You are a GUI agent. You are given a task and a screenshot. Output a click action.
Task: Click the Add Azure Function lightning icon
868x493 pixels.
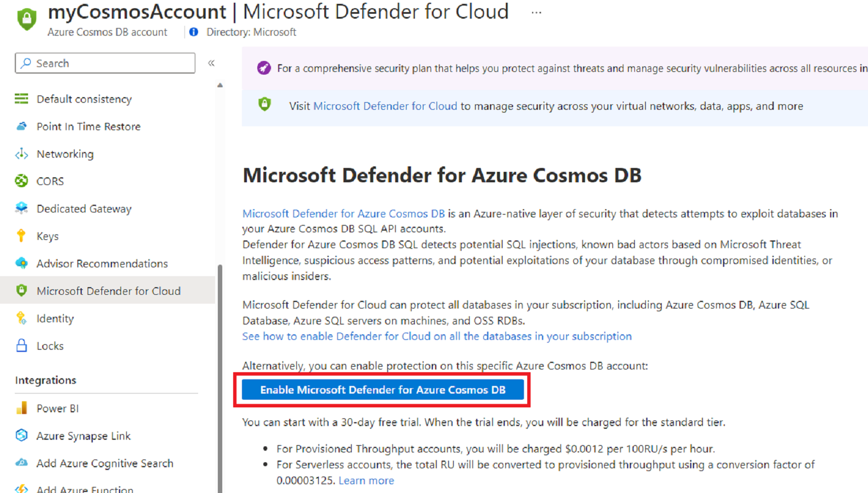point(21,489)
